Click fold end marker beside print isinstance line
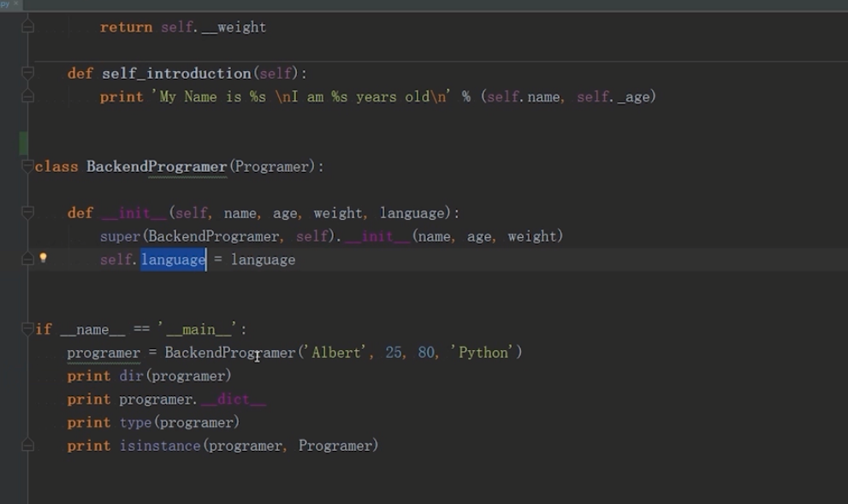 pos(27,445)
